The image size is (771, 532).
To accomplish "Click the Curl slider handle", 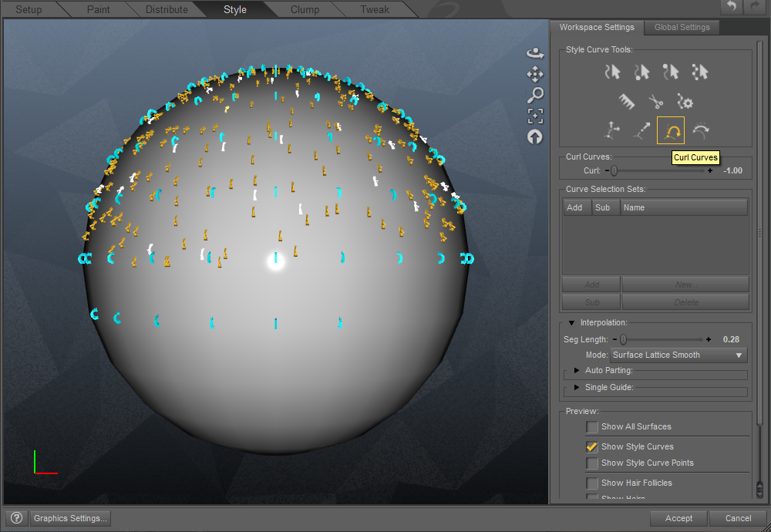I will click(614, 170).
